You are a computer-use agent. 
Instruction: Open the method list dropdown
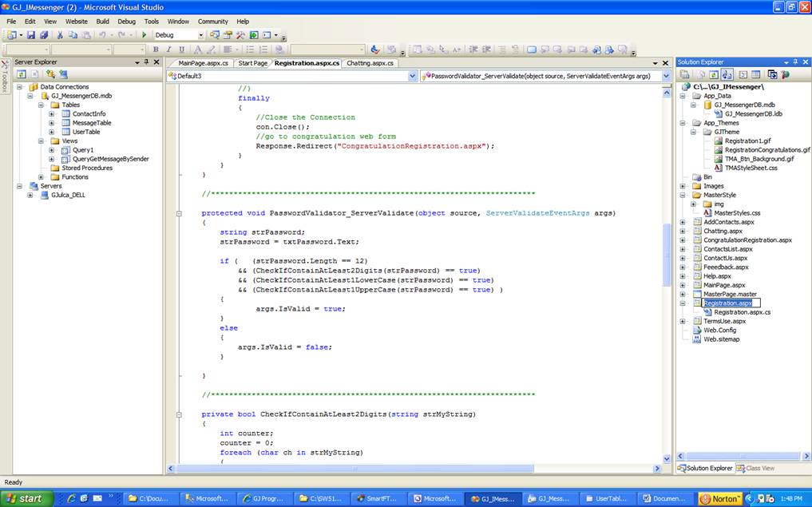pos(666,76)
